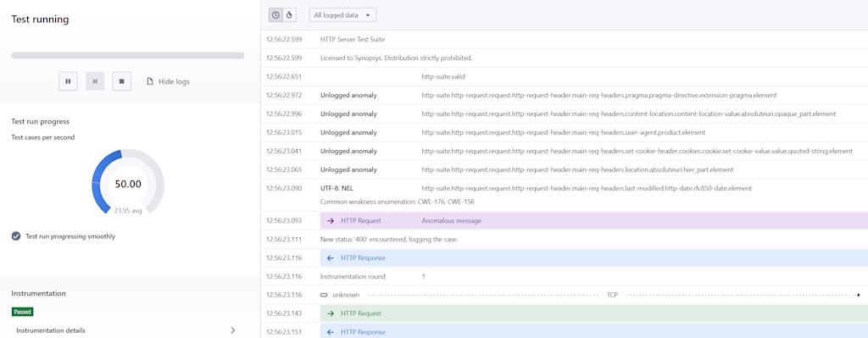Stop the test run
Screen dimensions: 868x338
(122, 81)
